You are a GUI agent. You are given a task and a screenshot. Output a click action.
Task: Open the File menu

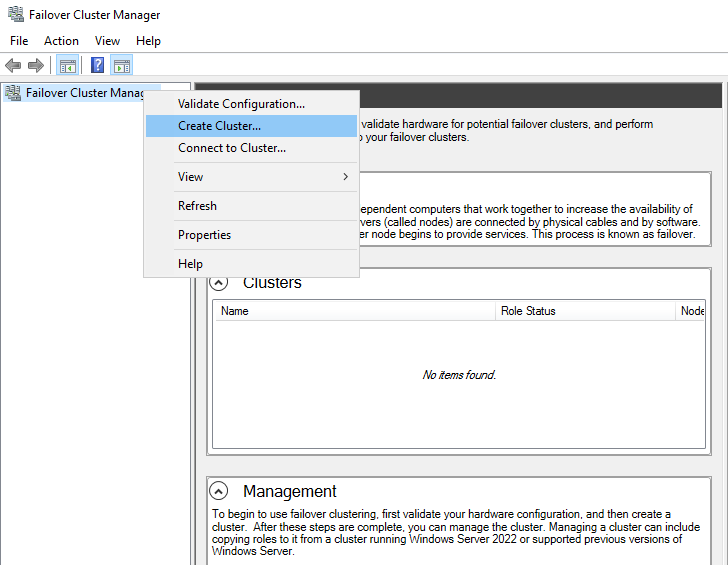pyautogui.click(x=19, y=41)
